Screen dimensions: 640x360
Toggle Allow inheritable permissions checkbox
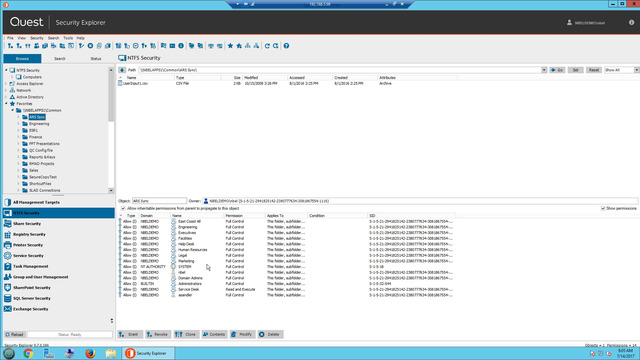[123, 209]
